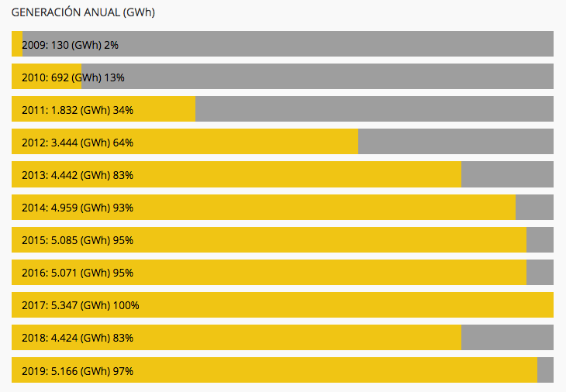Screen dimensions: 566x392
Task: Click the gray part of the 2012 bar
Action: (455, 142)
